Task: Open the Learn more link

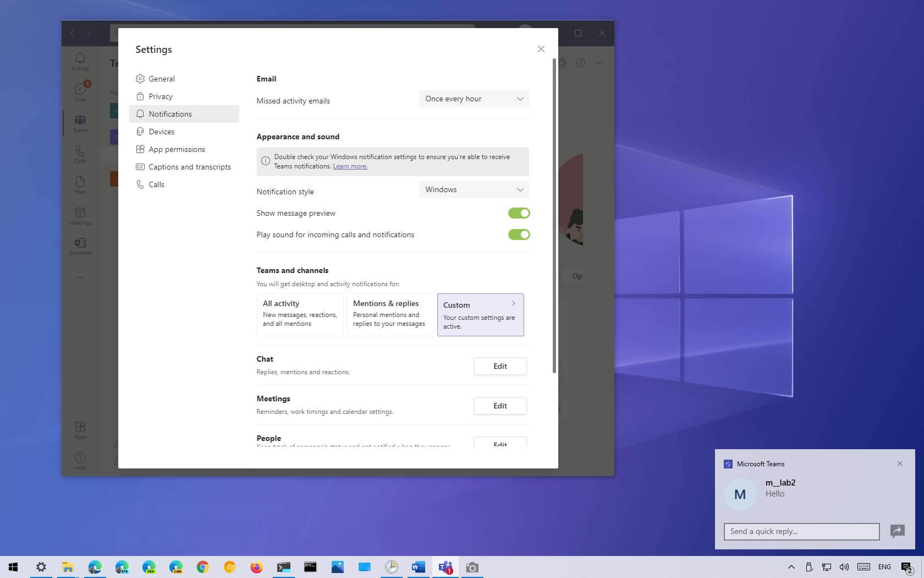Action: point(350,166)
